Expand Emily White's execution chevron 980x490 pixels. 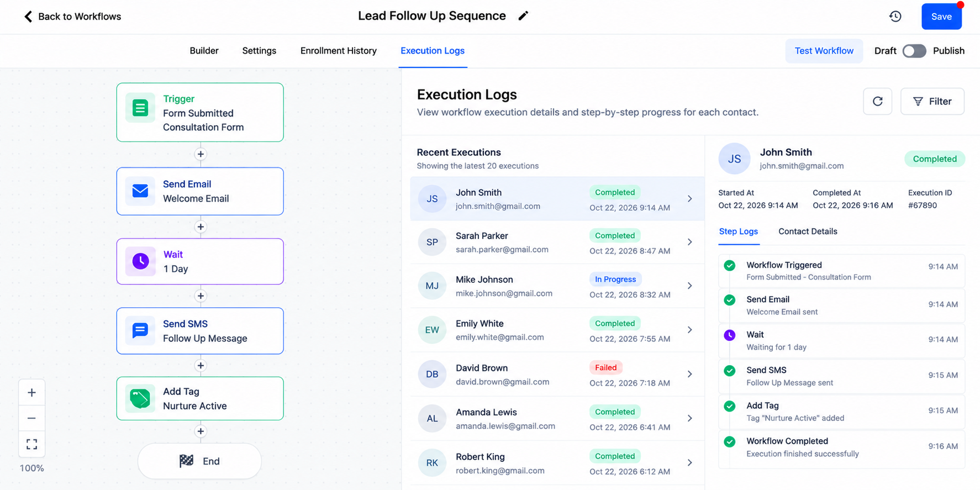(x=689, y=330)
